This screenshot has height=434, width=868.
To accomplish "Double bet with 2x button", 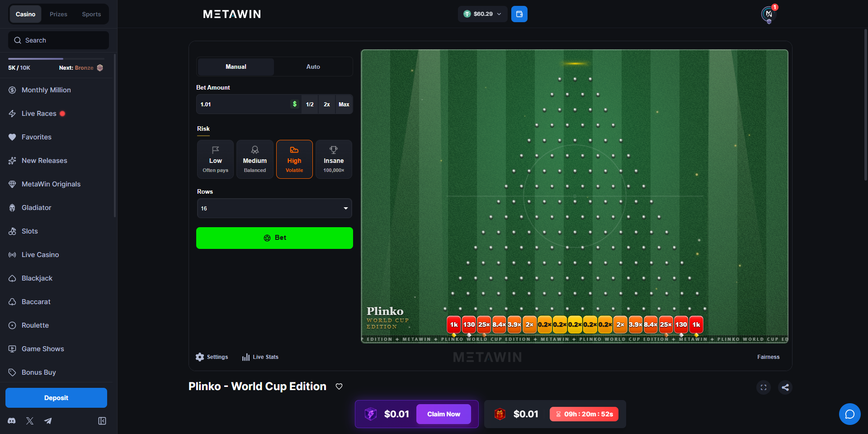I will click(x=327, y=104).
